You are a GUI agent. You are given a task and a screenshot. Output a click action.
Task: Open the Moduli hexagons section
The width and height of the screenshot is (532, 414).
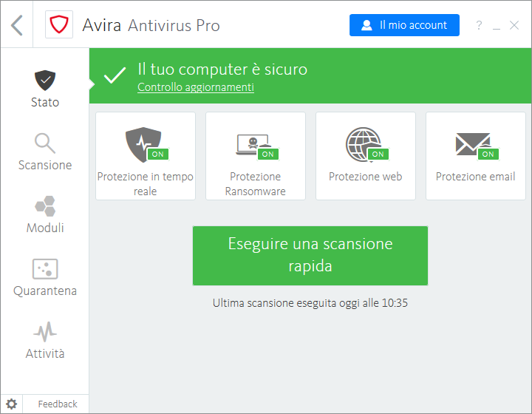(x=45, y=214)
